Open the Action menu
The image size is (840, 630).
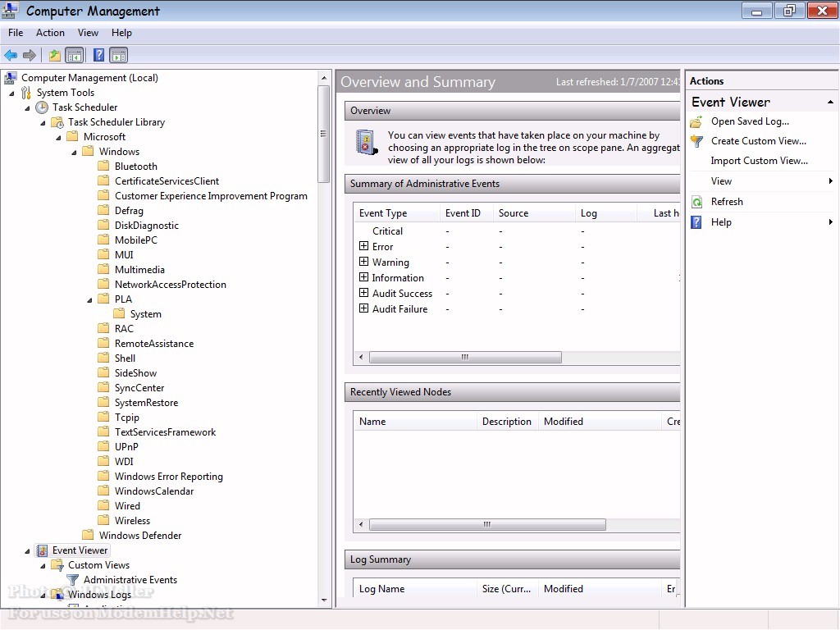[x=50, y=33]
